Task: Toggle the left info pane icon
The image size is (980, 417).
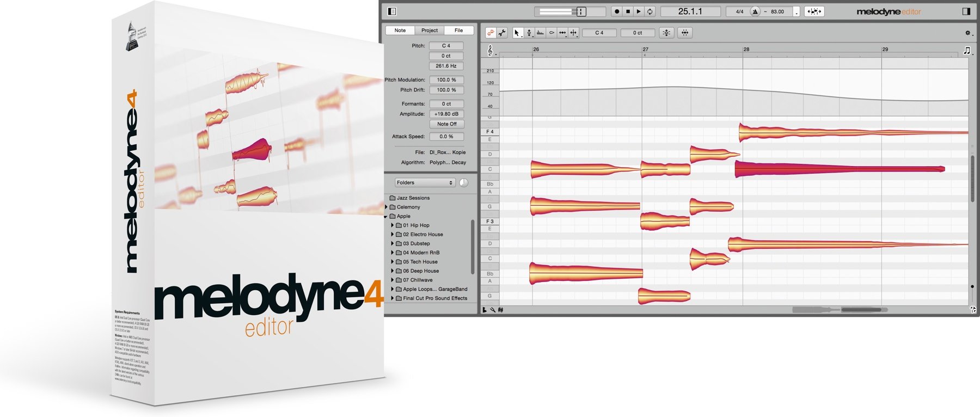Action: tap(391, 11)
